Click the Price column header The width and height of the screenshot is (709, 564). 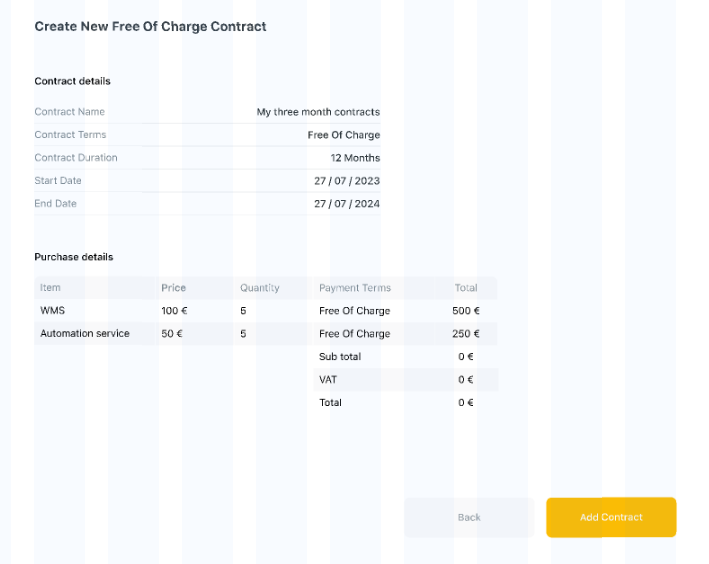tap(173, 288)
